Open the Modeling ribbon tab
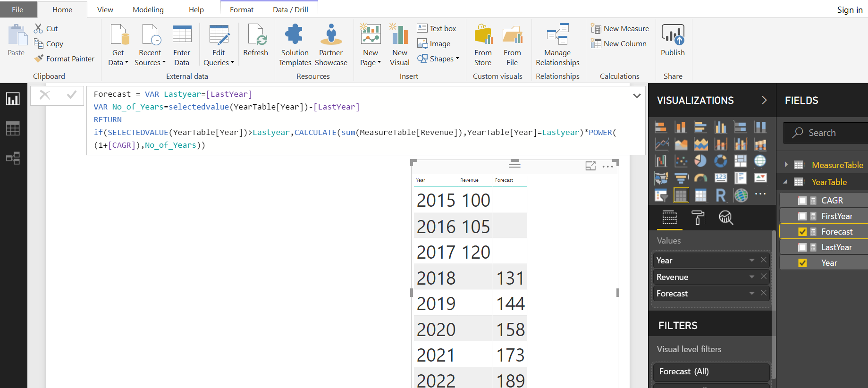The height and width of the screenshot is (388, 868). (148, 9)
